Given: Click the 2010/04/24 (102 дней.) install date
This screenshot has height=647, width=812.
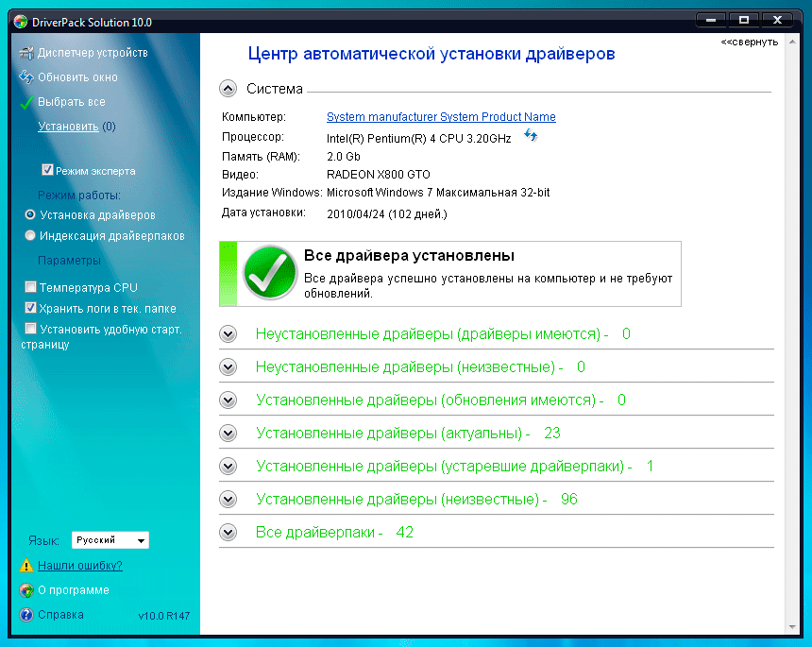Looking at the screenshot, I should 387,214.
